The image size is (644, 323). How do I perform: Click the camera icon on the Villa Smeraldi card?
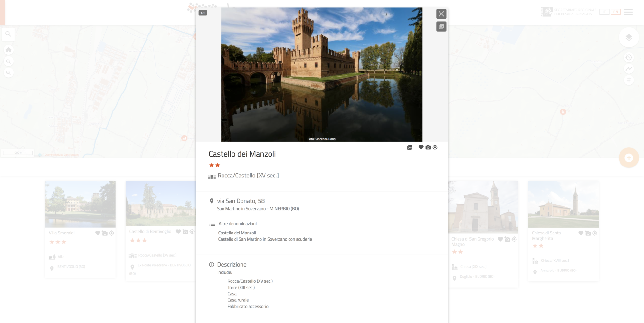click(x=105, y=233)
